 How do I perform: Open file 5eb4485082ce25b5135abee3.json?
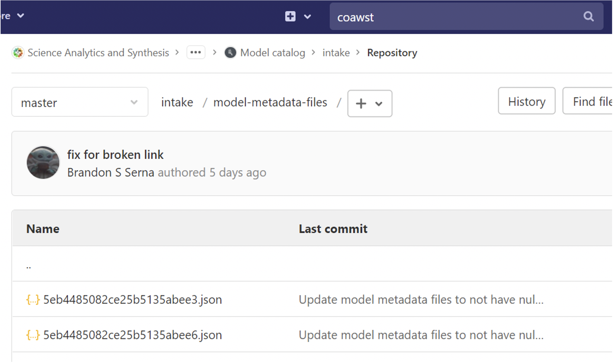[132, 300]
